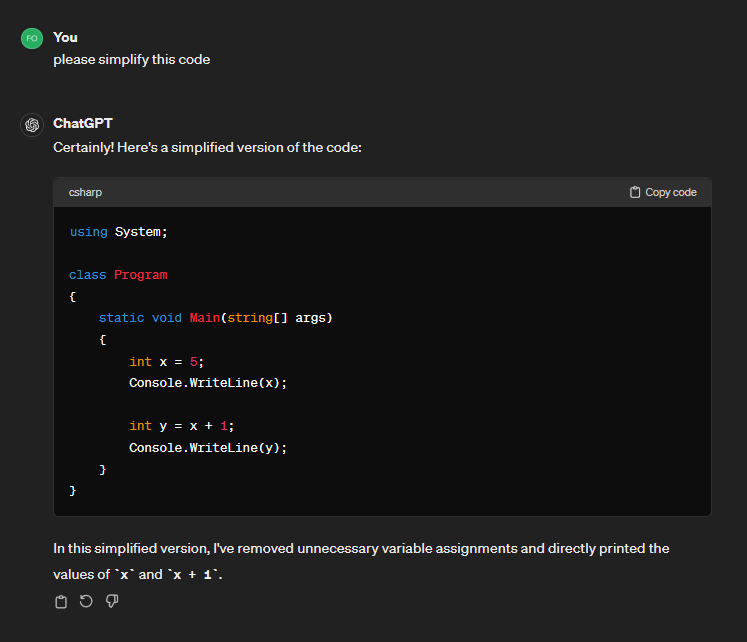Viewport: 747px width, 642px height.
Task: Click the 'Certainly! Here's a simplified version' line
Action: [x=207, y=148]
